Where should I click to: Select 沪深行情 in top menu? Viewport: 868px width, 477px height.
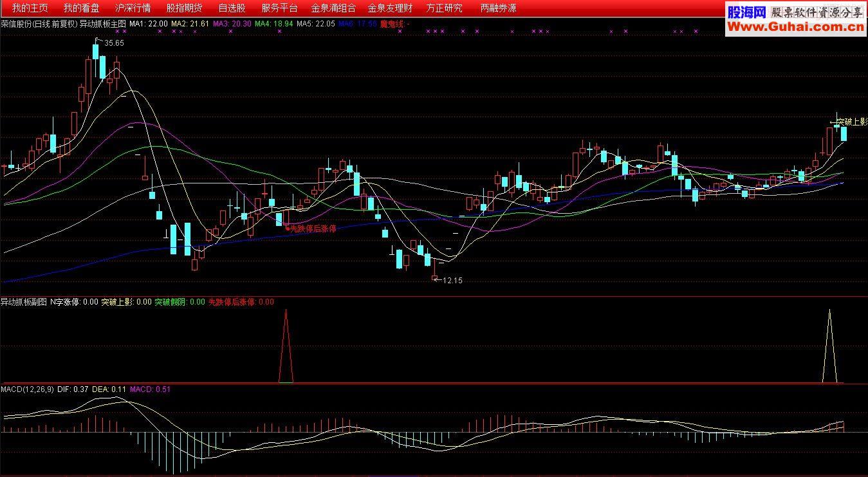(x=133, y=8)
